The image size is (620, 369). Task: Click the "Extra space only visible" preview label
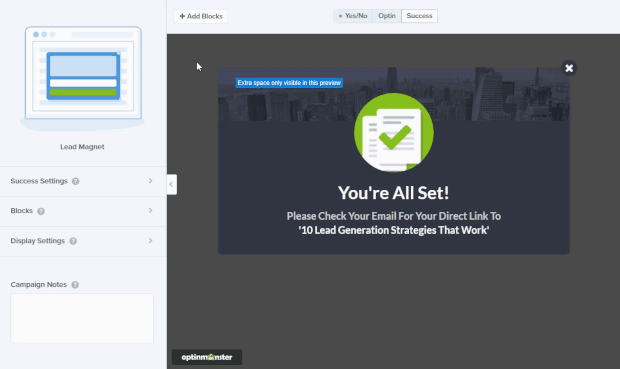tap(289, 83)
